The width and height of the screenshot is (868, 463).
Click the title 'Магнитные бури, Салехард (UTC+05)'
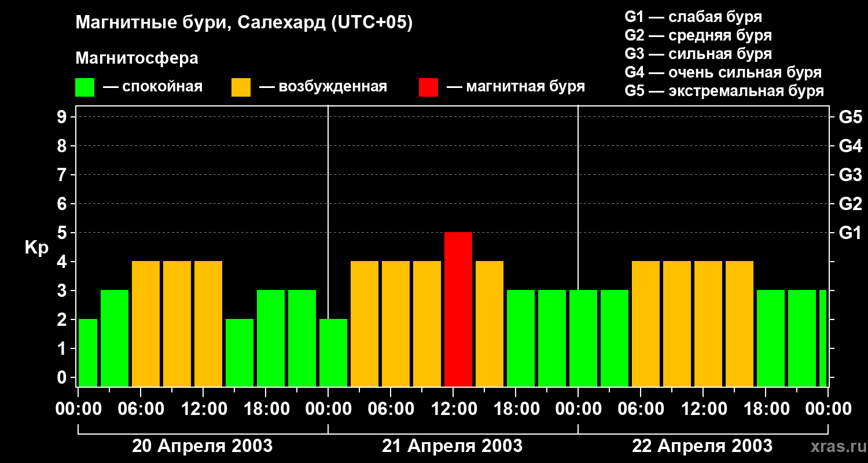(244, 23)
